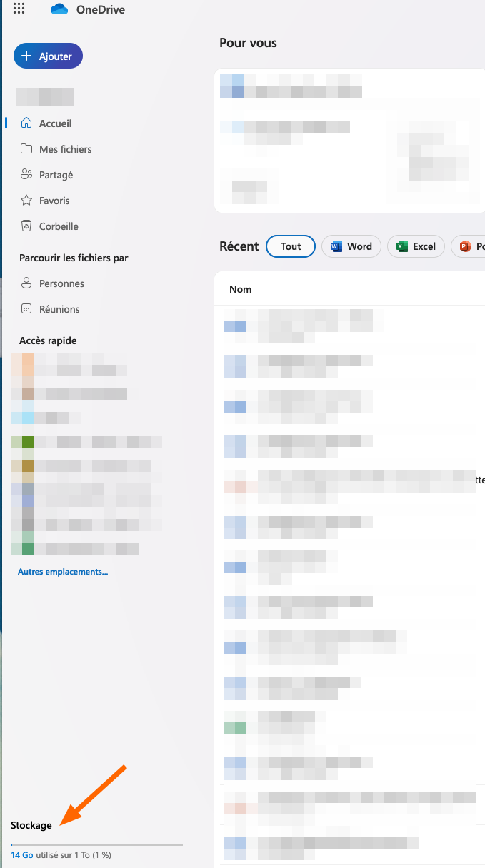The width and height of the screenshot is (485, 868).
Task: Go to Accueil in sidebar
Action: click(55, 123)
